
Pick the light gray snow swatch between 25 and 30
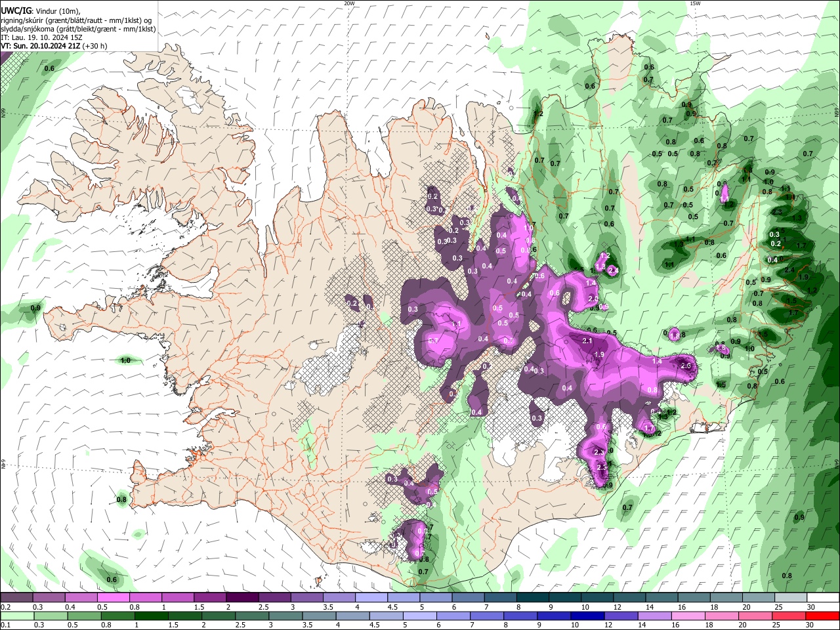tap(791, 597)
